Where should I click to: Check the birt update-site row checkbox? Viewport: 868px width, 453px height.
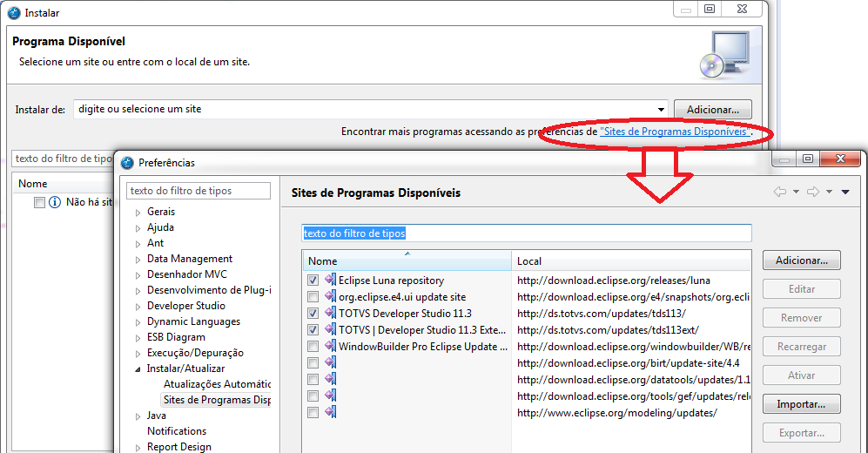tap(313, 363)
